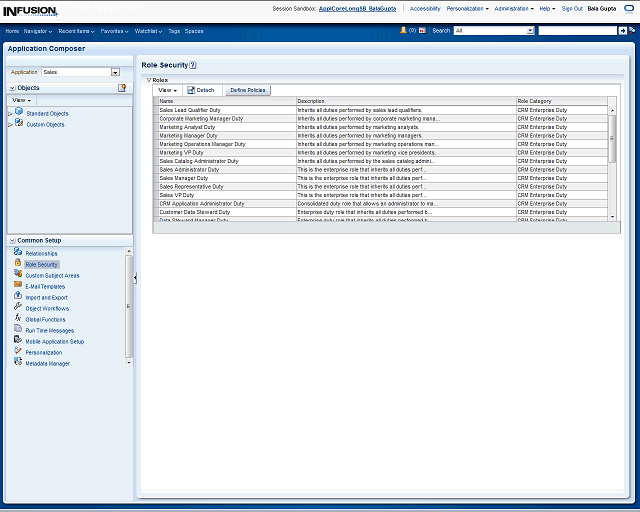Click the Define Policies button
Image resolution: width=640 pixels, height=512 pixels.
point(247,90)
